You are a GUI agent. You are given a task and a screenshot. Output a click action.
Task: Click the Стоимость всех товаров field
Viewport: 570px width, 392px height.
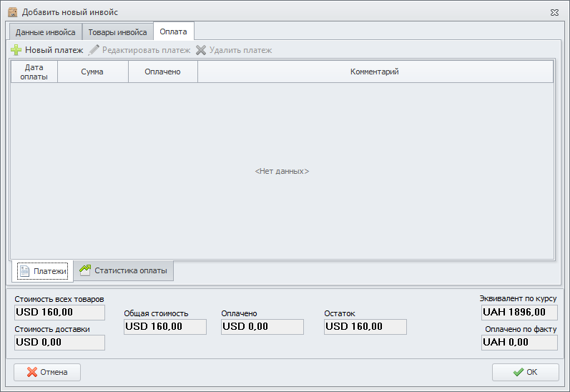click(59, 312)
